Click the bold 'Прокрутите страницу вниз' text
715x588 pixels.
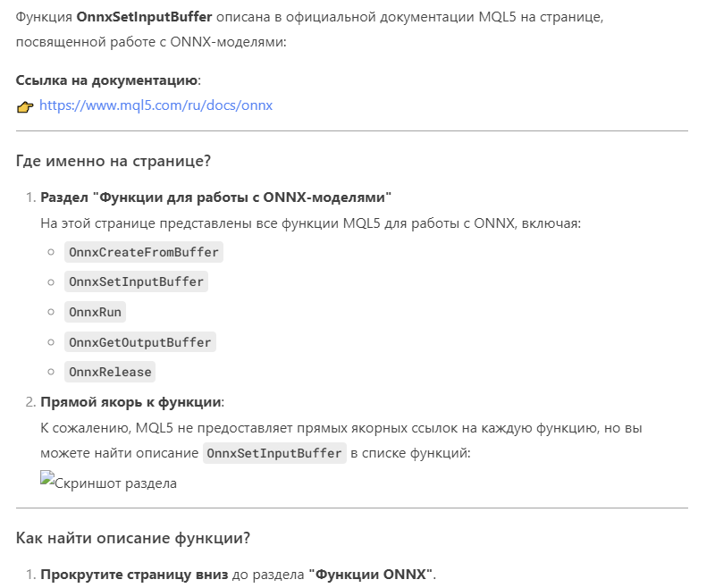coord(134,574)
